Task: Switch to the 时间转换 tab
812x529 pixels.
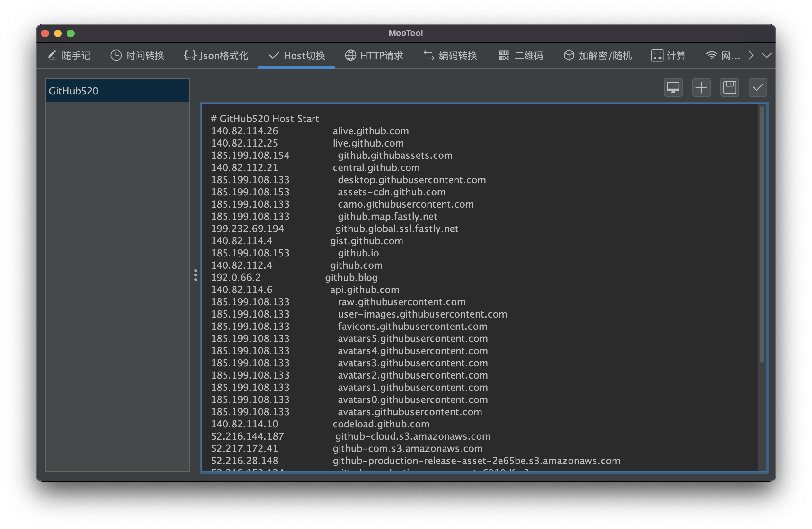Action: tap(137, 56)
